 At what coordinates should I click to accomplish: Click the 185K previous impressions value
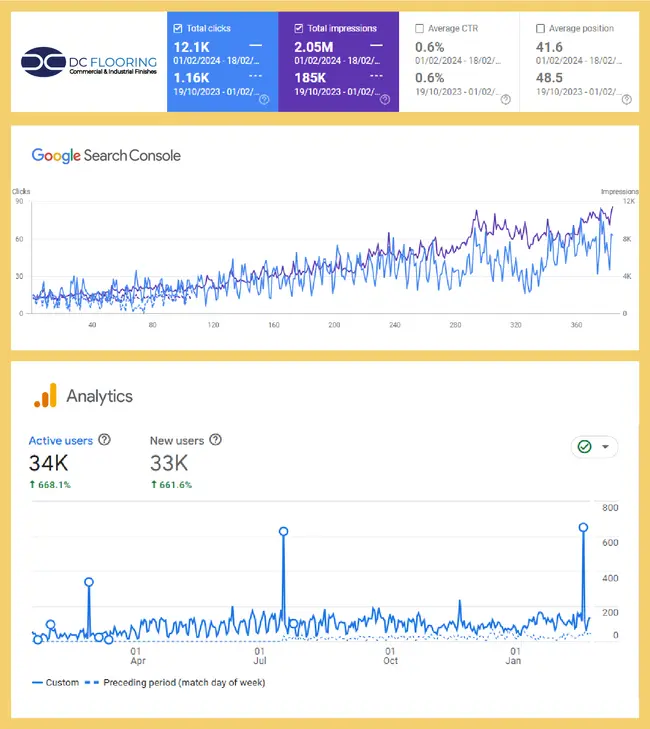pyautogui.click(x=310, y=78)
